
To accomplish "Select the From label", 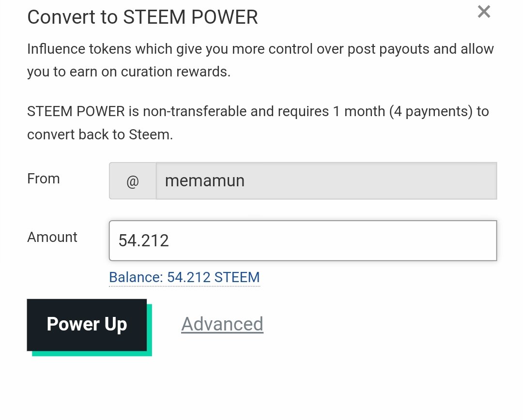I will [x=44, y=179].
